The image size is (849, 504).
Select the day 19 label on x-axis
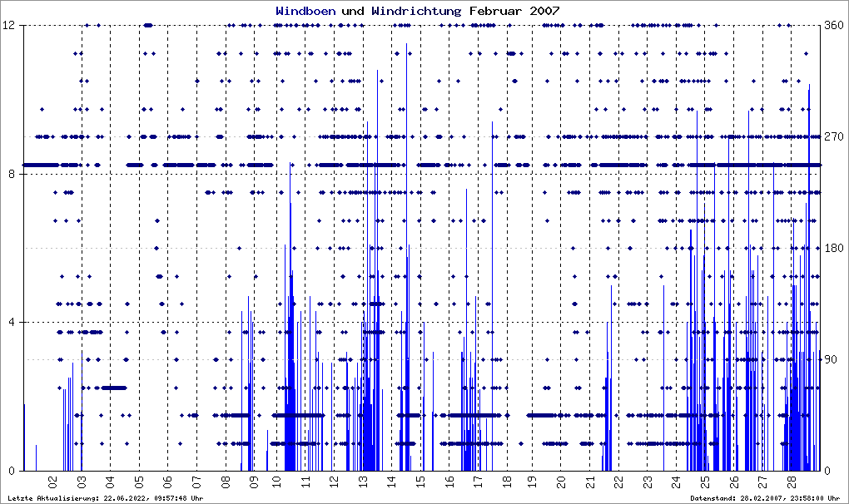[532, 482]
